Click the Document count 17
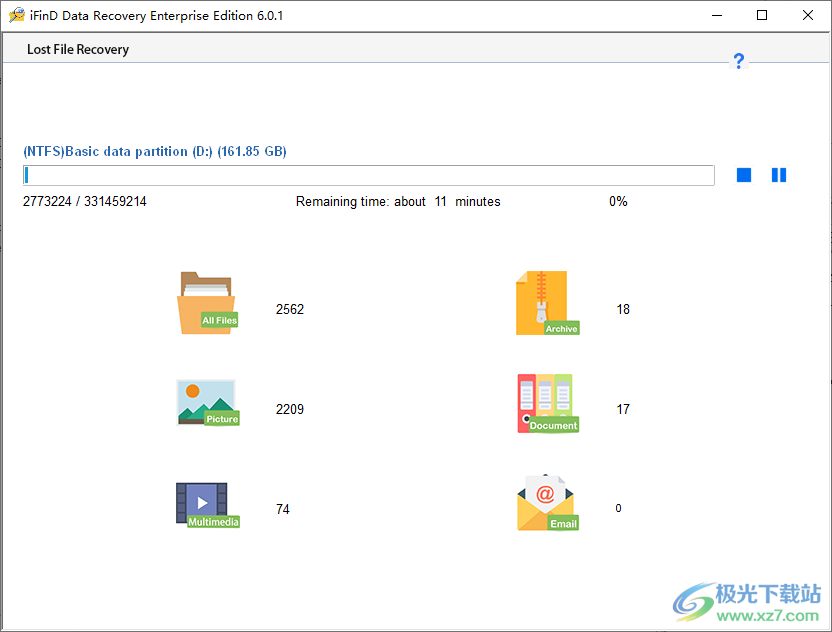This screenshot has width=832, height=632. 623,409
